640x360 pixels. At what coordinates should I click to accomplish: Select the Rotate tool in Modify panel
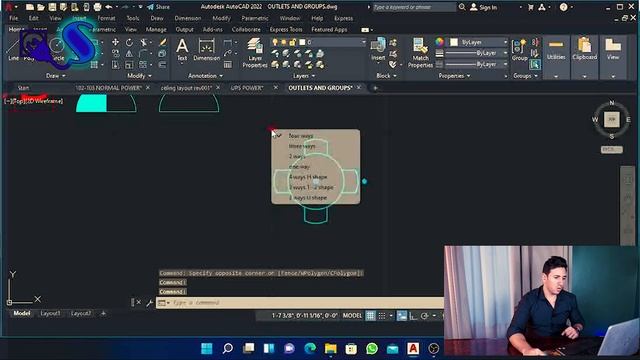click(x=129, y=42)
